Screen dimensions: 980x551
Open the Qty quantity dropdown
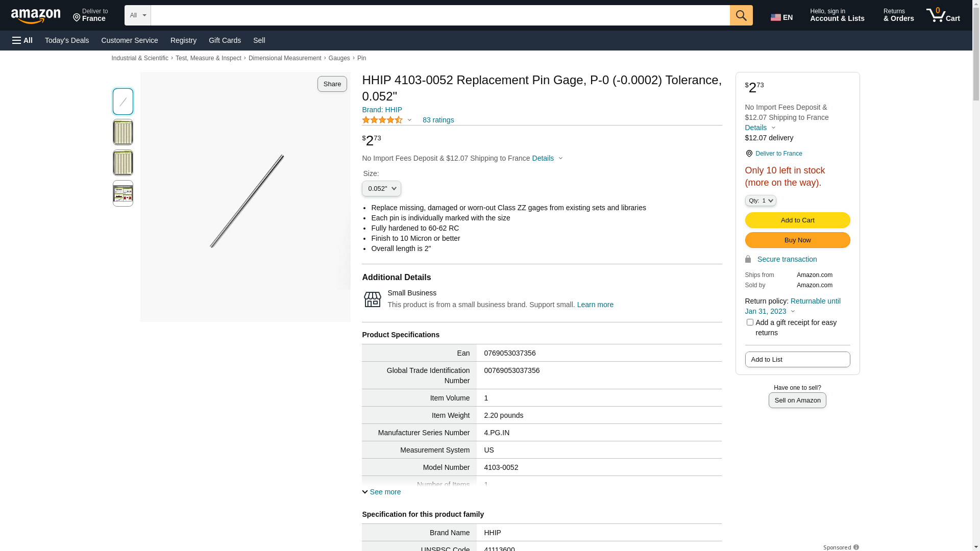(761, 201)
